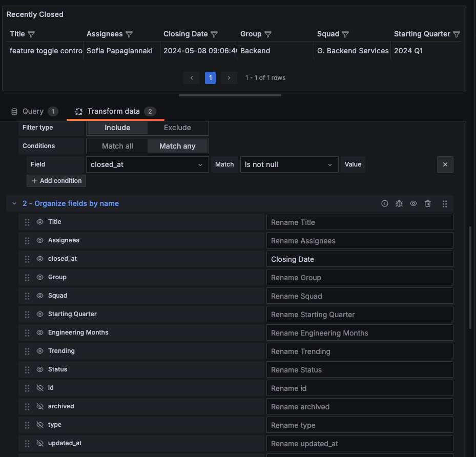Open the Is not null match dropdown

click(288, 164)
